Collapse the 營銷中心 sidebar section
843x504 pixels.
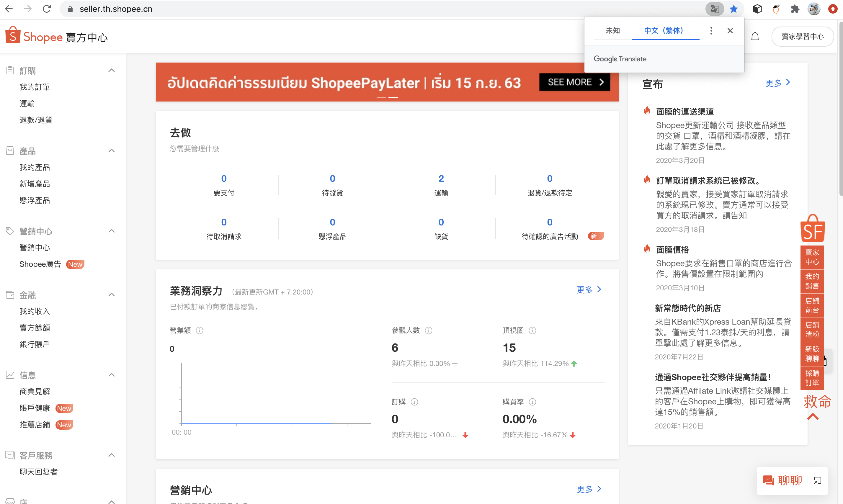(x=111, y=231)
